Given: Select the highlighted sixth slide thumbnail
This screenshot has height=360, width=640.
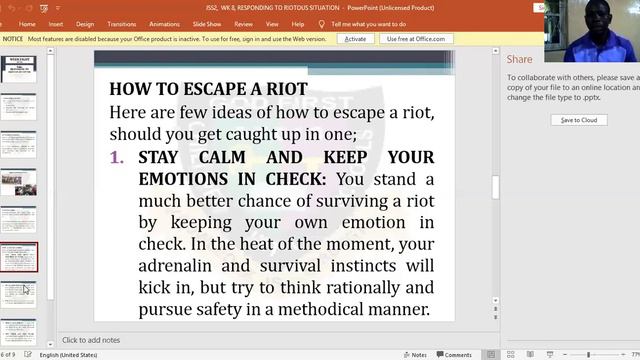Looking at the screenshot, I should [x=18, y=257].
